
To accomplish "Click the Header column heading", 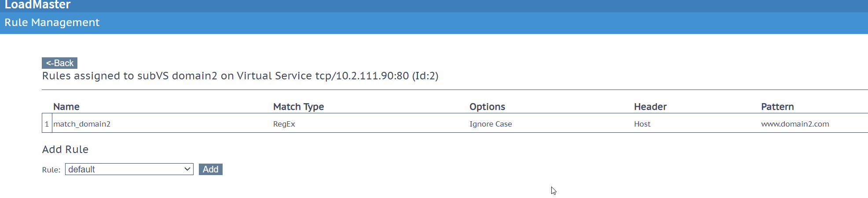I will coord(650,107).
